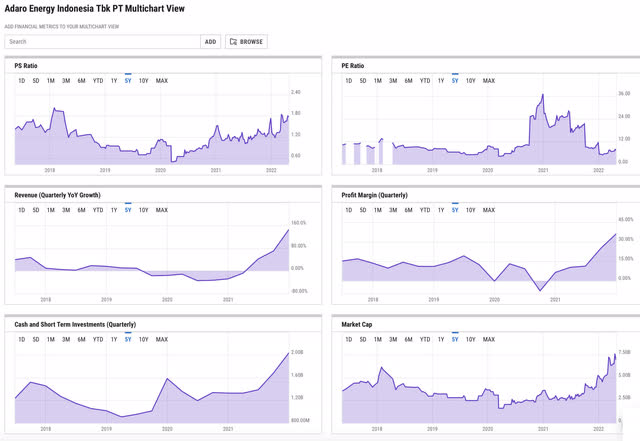Select 5Y range on PS Ratio chart
640x441 pixels.
click(128, 81)
